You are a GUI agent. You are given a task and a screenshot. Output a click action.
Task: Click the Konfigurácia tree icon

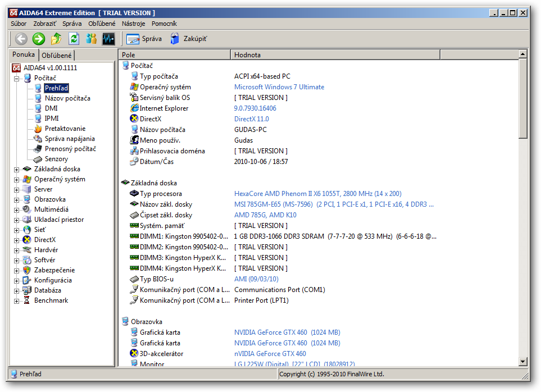coord(27,280)
